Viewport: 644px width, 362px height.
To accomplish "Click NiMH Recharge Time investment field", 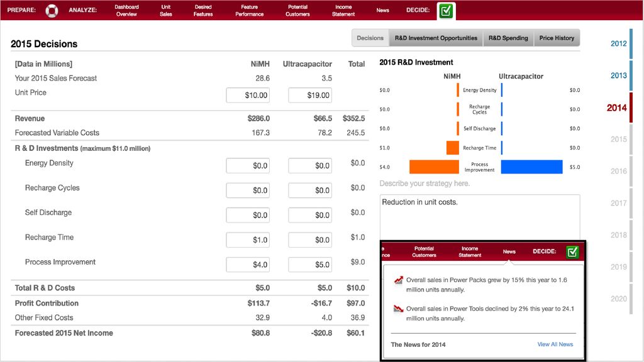I will point(248,239).
